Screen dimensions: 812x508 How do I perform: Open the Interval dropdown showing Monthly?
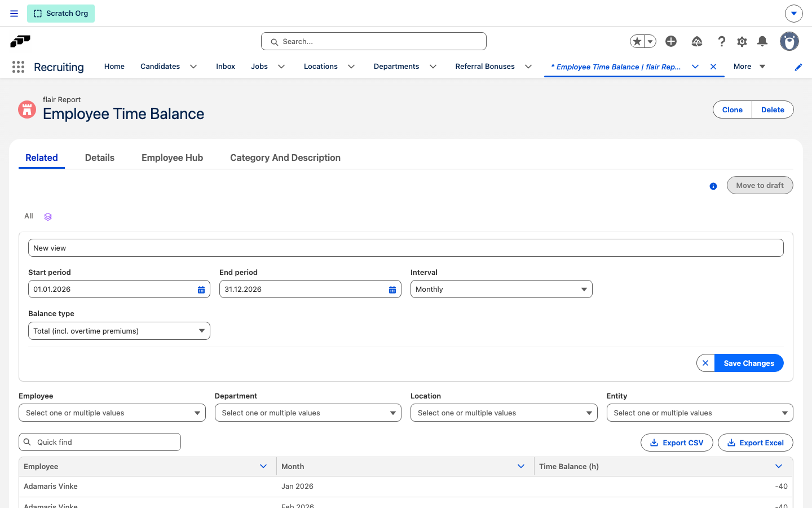(x=501, y=289)
